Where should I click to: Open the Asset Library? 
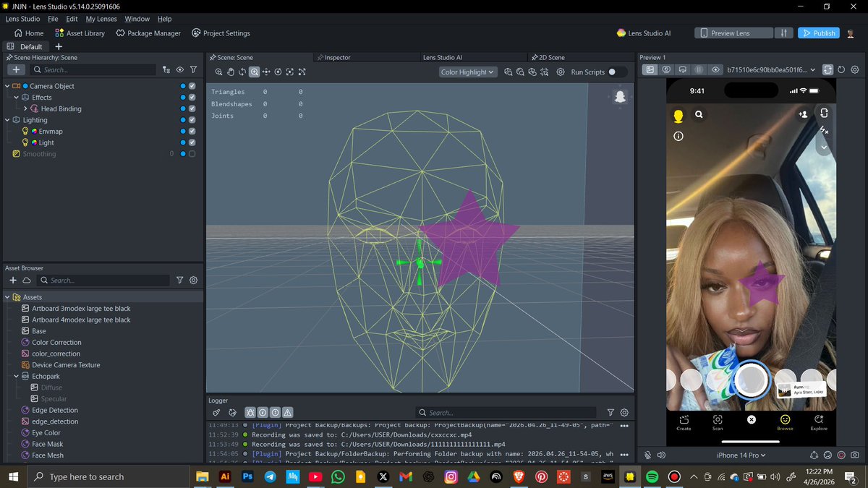80,33
